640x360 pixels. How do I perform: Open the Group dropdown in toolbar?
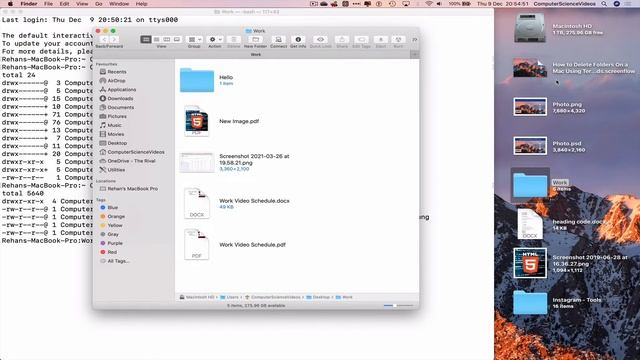tap(194, 40)
